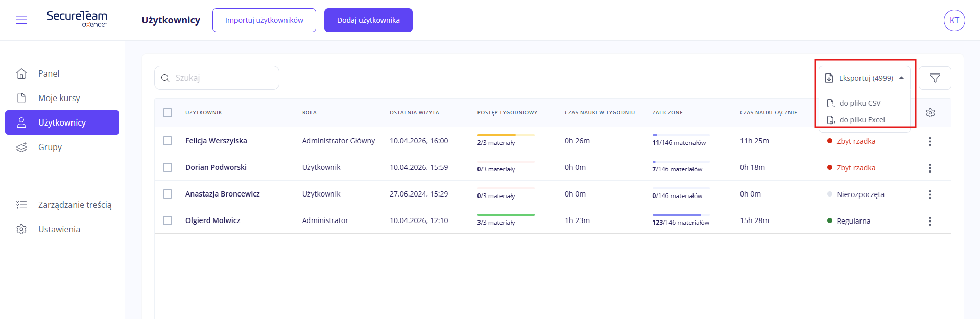The image size is (980, 319).
Task: Click the filter funnel icon
Action: click(935, 78)
